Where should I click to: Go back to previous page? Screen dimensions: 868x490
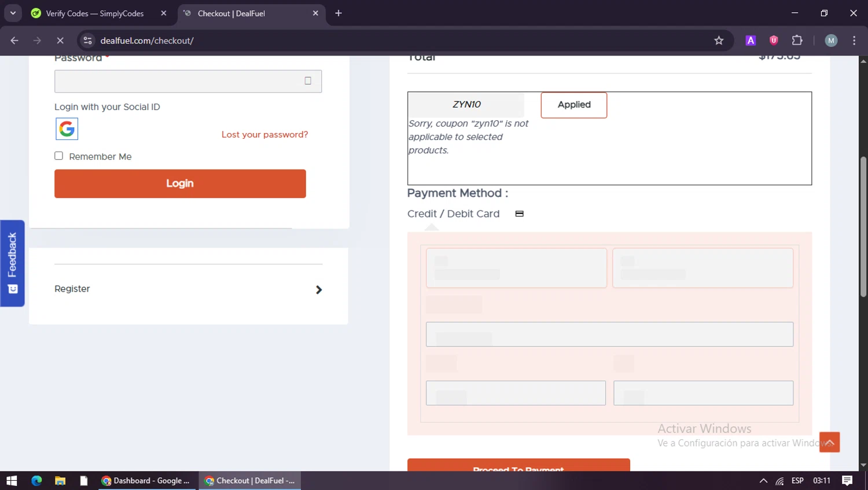click(x=14, y=40)
